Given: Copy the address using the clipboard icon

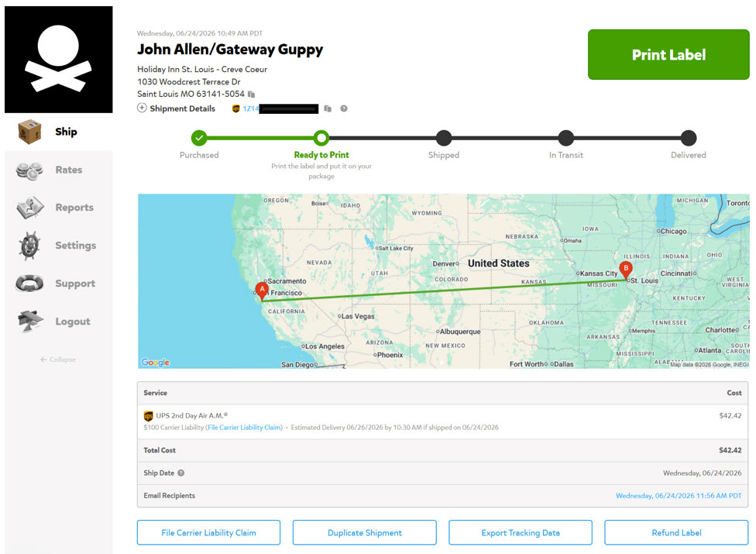Looking at the screenshot, I should point(251,95).
